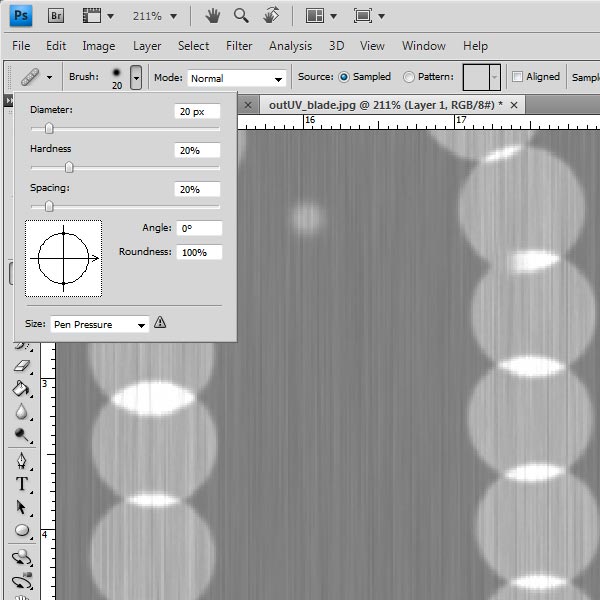Open the Image menu
The width and height of the screenshot is (600, 600).
point(99,46)
